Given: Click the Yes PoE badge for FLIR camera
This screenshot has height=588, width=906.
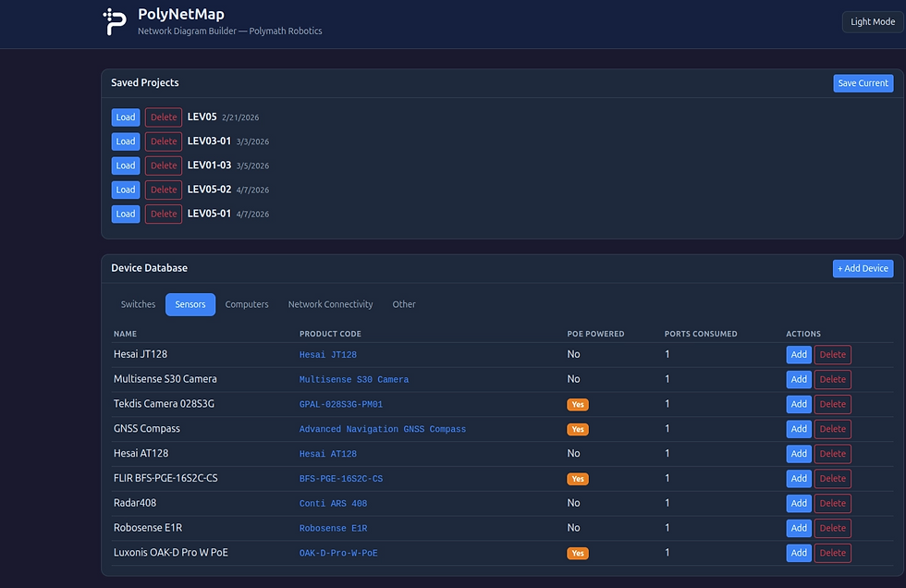Looking at the screenshot, I should pyautogui.click(x=577, y=479).
